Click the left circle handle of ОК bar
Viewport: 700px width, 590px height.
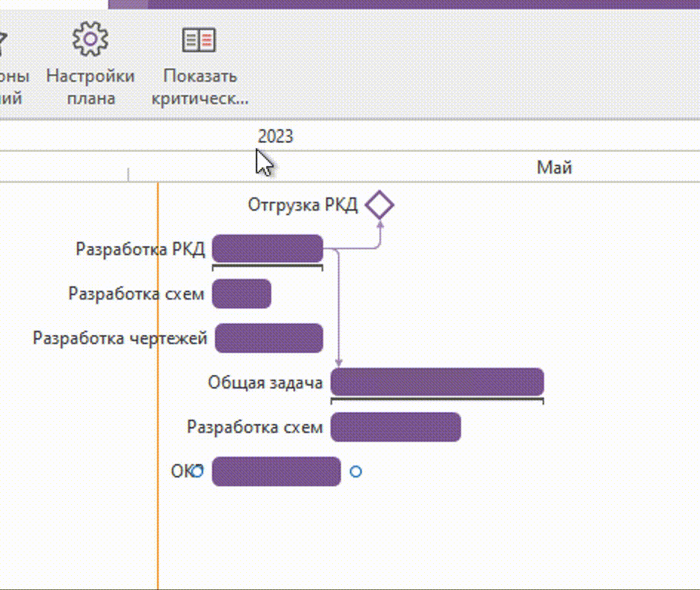(197, 471)
